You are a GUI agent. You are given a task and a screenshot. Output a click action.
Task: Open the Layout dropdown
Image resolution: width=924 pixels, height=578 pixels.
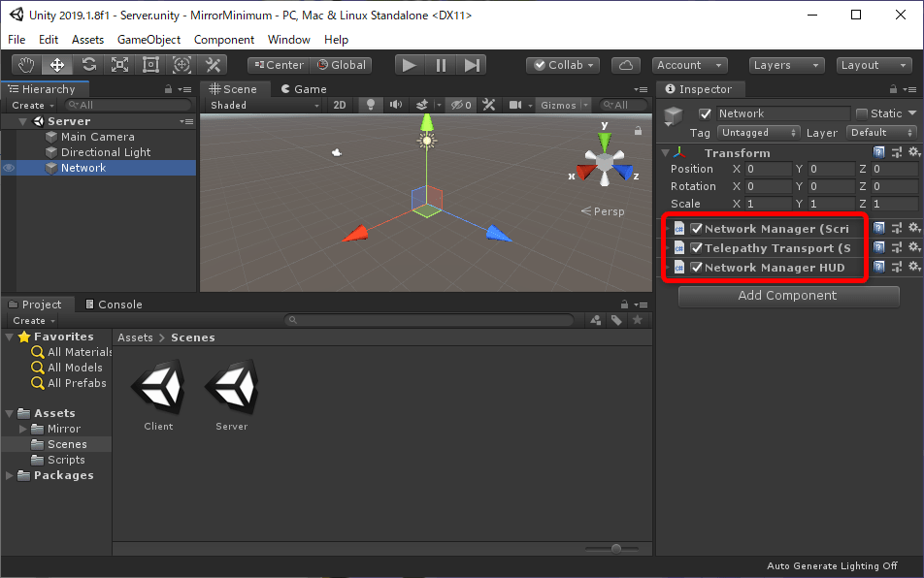[874, 65]
